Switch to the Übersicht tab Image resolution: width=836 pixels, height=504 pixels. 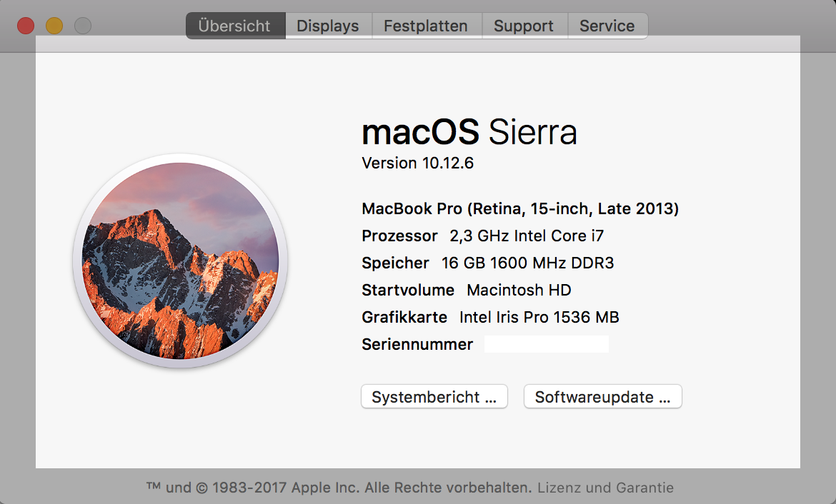235,26
